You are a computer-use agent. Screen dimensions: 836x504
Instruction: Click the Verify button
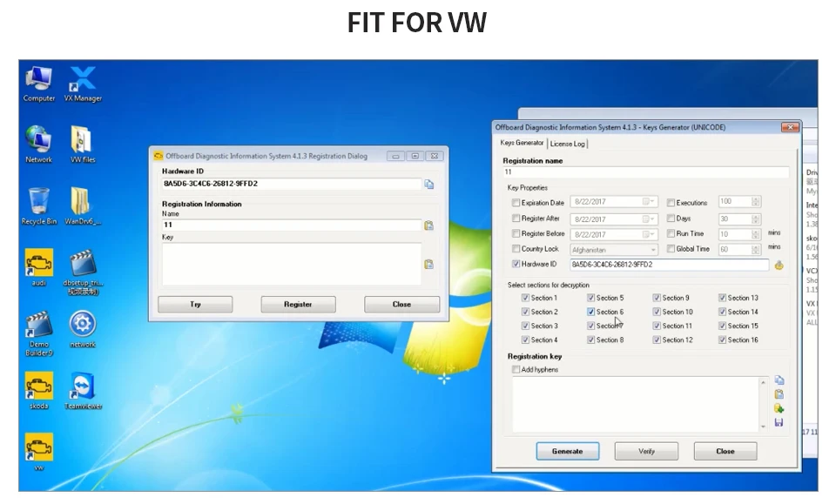[x=646, y=451]
